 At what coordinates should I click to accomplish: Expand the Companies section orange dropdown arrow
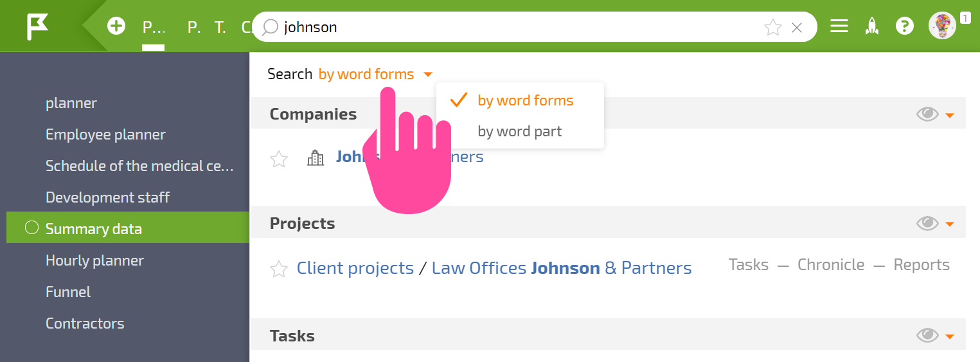click(950, 116)
